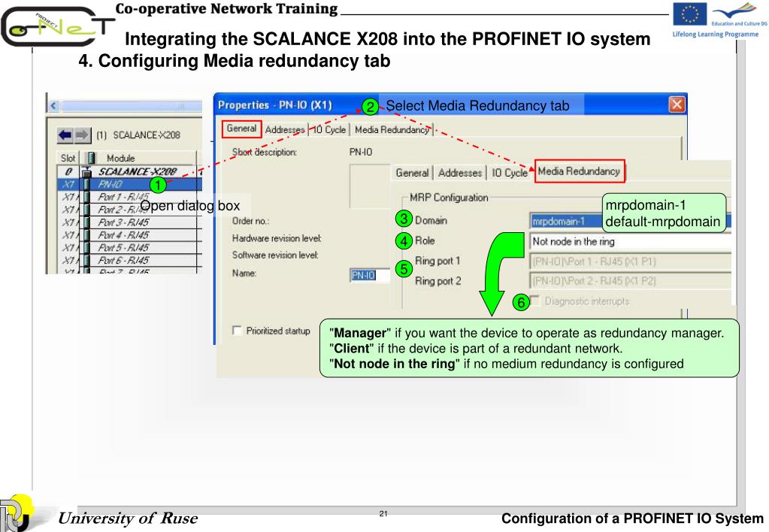Click the module icon in the PN-IO row
This screenshot has width=769, height=532.
[x=87, y=184]
